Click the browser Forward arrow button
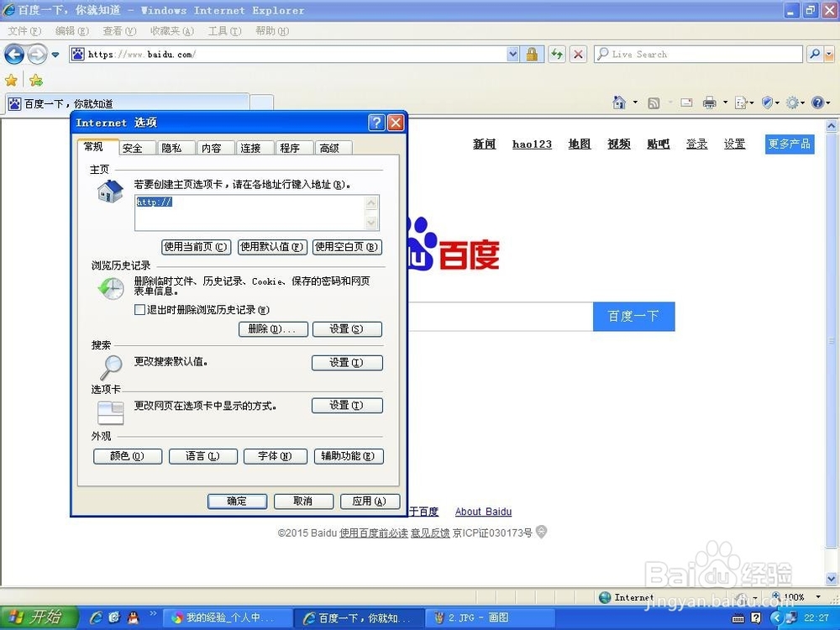 click(x=37, y=54)
